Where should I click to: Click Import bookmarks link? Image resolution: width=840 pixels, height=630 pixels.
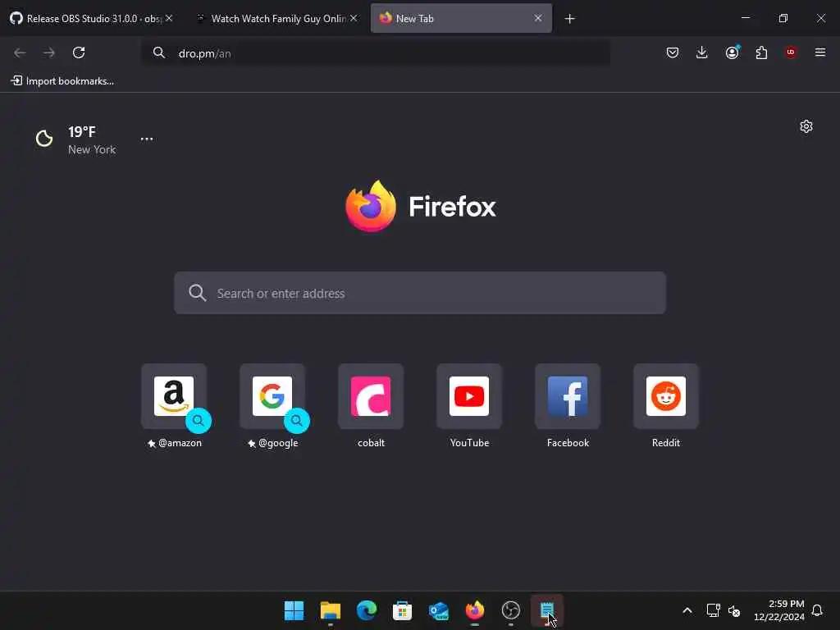tap(62, 81)
